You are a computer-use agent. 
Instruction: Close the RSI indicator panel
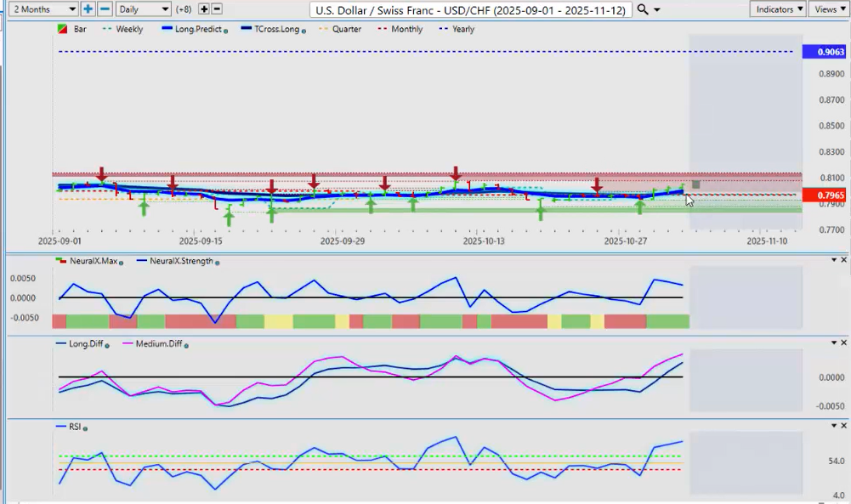tap(842, 425)
